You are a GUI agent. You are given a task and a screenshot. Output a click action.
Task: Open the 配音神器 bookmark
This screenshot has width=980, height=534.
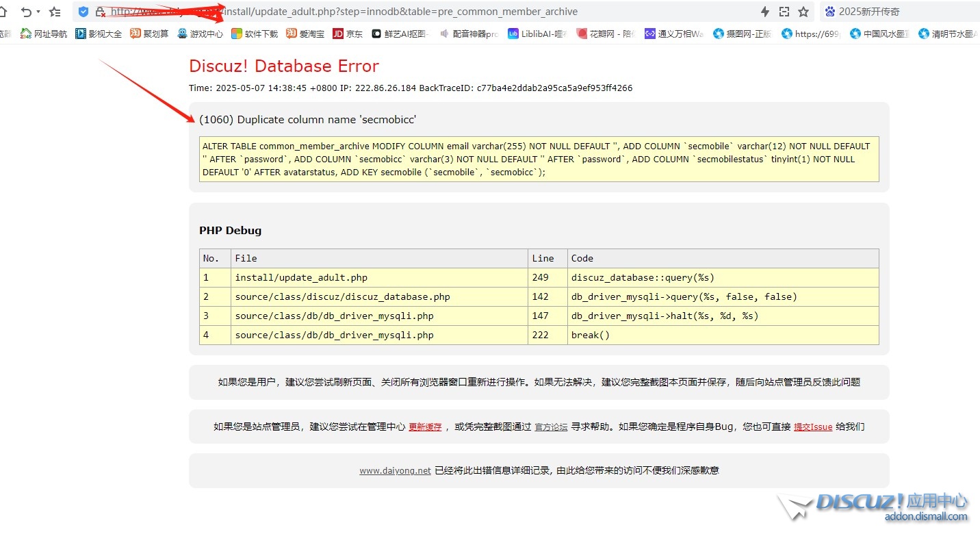[469, 34]
